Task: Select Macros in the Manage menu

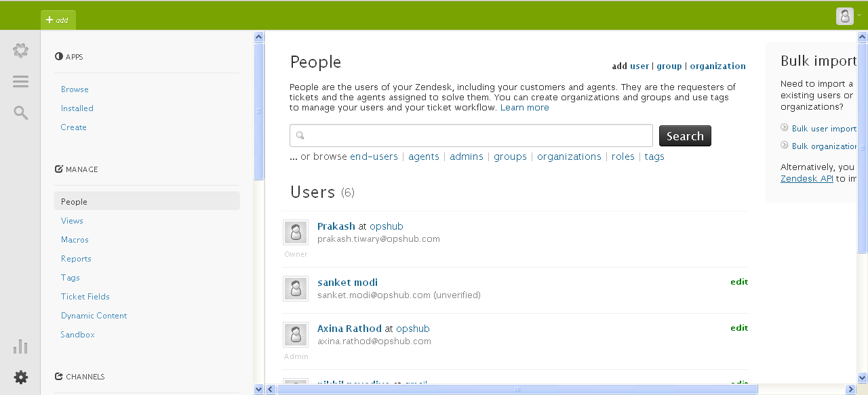Action: (75, 240)
